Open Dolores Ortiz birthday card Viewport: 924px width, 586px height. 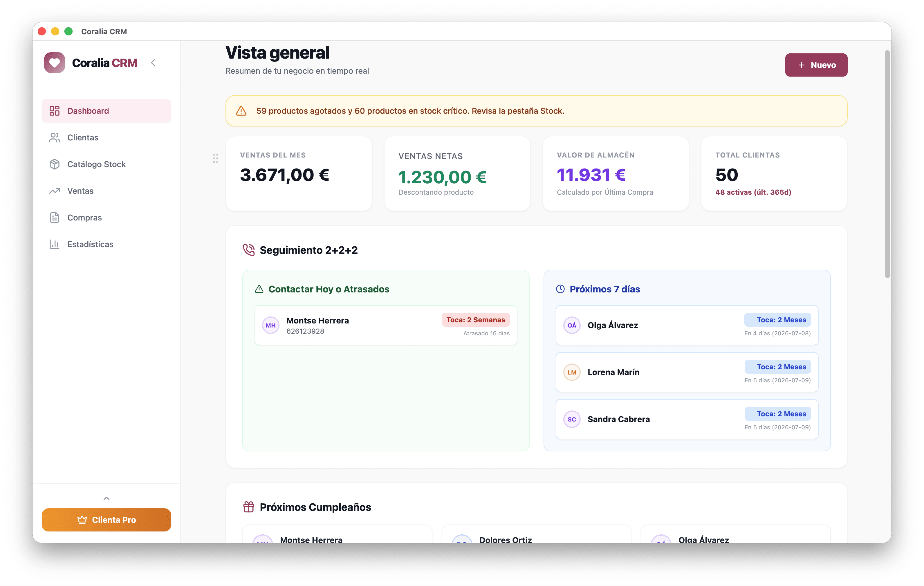536,534
